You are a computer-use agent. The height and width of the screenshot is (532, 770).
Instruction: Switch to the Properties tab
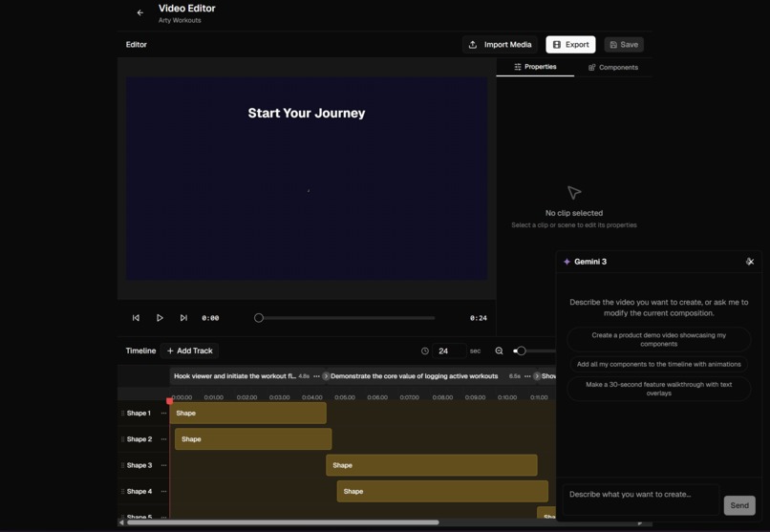[535, 67]
